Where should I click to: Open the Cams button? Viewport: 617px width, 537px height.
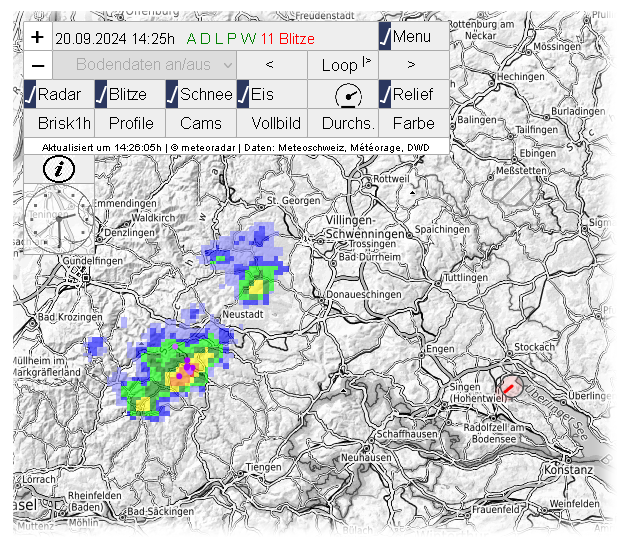pos(201,124)
